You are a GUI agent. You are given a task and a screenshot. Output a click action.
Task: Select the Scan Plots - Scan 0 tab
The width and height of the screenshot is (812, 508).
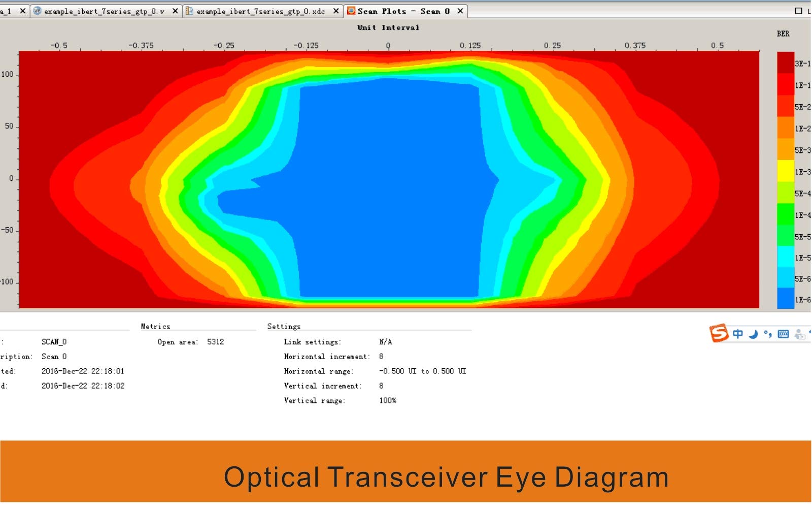[403, 11]
